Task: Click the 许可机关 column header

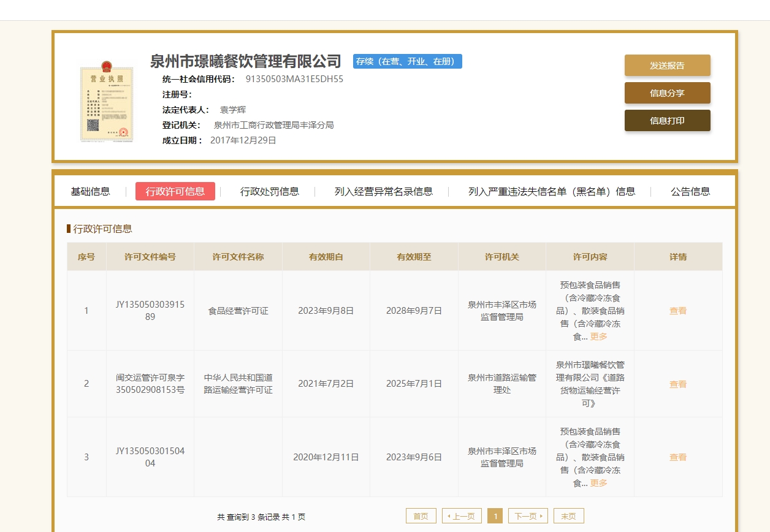Action: (x=502, y=257)
